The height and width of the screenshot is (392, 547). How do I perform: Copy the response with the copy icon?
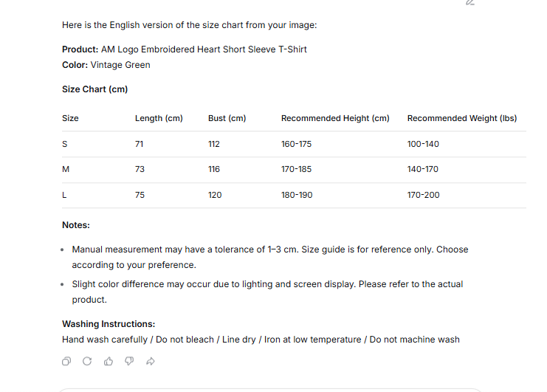click(x=66, y=361)
